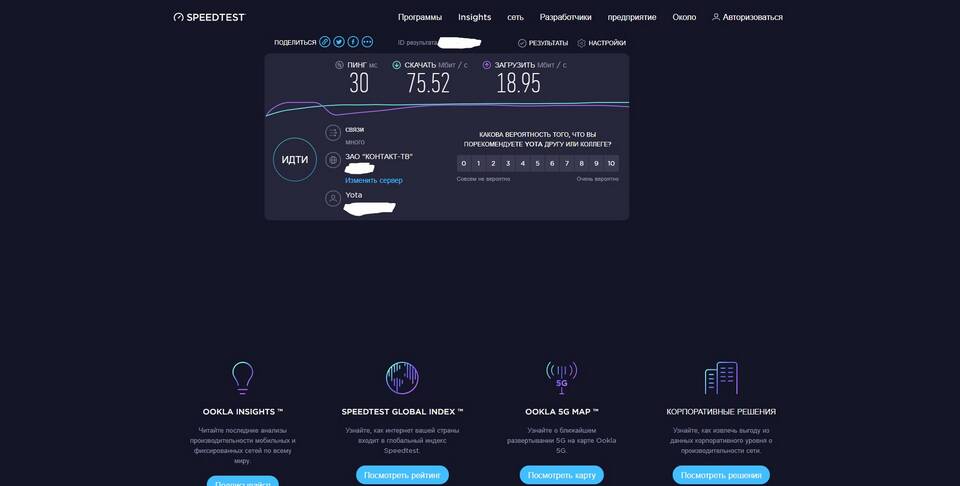Click the download value 75.52

428,83
